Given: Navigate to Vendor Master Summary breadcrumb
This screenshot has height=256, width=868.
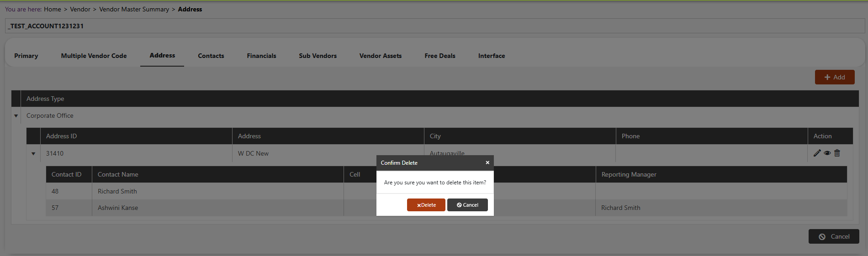Looking at the screenshot, I should point(134,9).
